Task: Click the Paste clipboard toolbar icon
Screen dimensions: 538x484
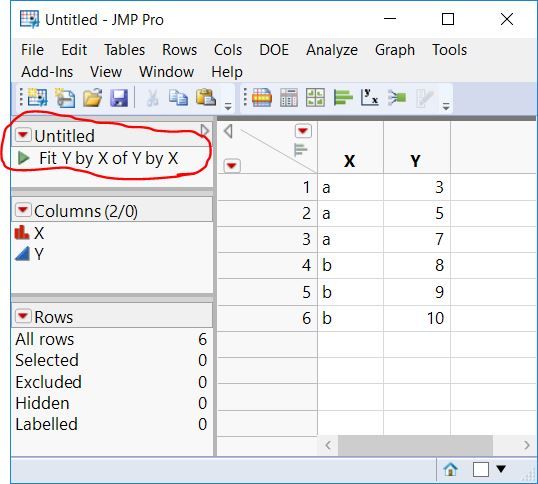Action: (206, 97)
